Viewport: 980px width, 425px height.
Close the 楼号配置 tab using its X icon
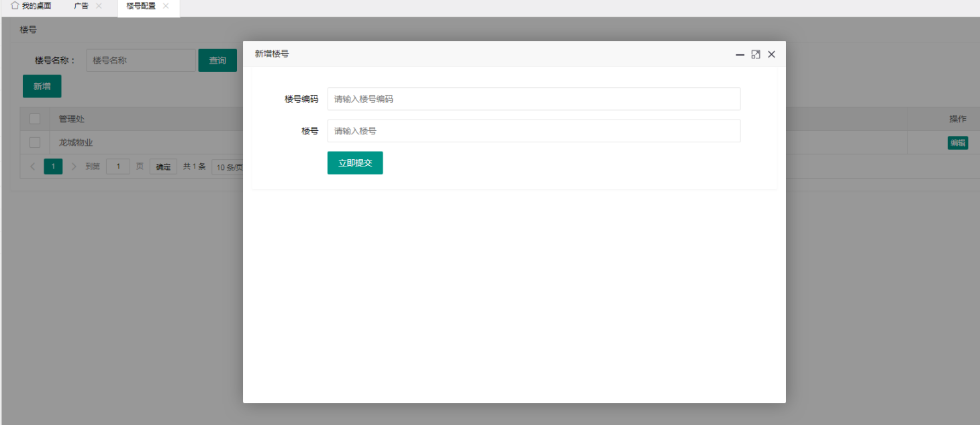click(166, 6)
